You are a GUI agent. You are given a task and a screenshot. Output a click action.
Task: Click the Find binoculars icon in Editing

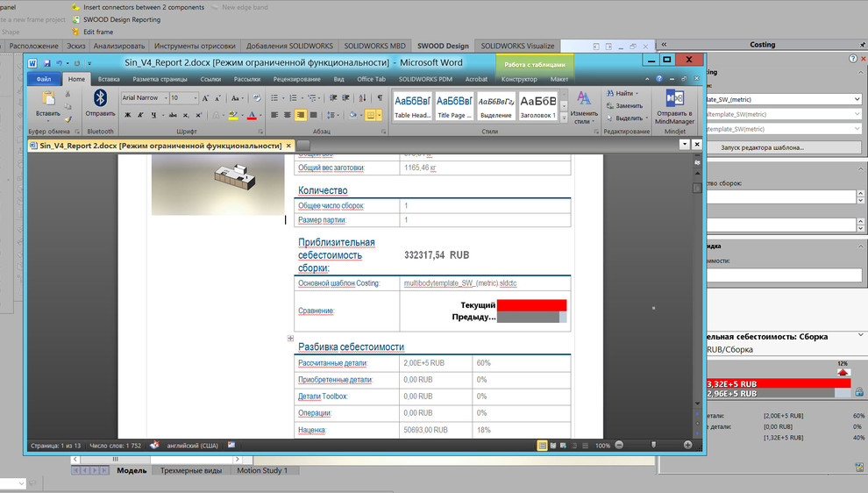click(x=609, y=93)
